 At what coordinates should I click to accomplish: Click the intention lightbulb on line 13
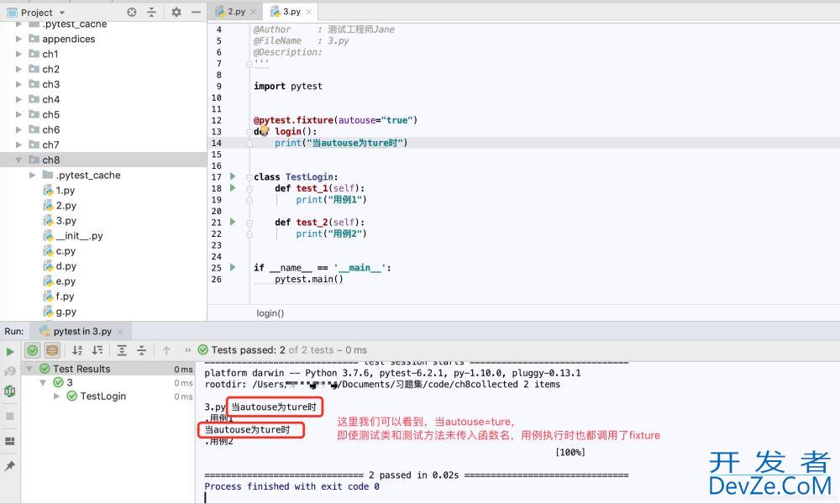(x=264, y=129)
